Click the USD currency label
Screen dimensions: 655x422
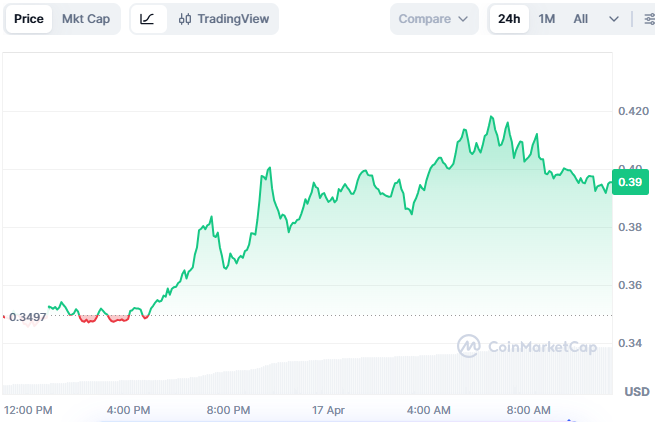point(636,391)
